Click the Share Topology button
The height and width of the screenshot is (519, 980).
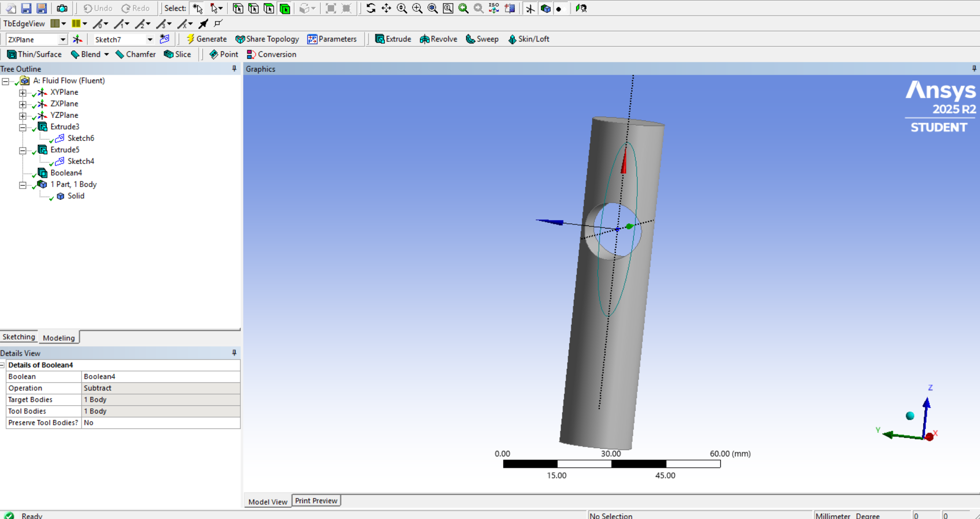267,39
